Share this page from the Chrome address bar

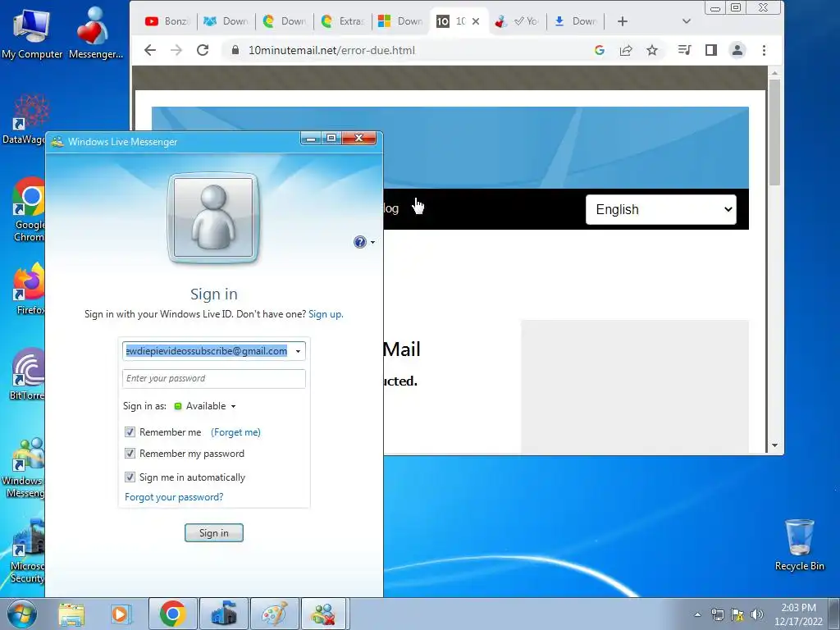point(626,50)
